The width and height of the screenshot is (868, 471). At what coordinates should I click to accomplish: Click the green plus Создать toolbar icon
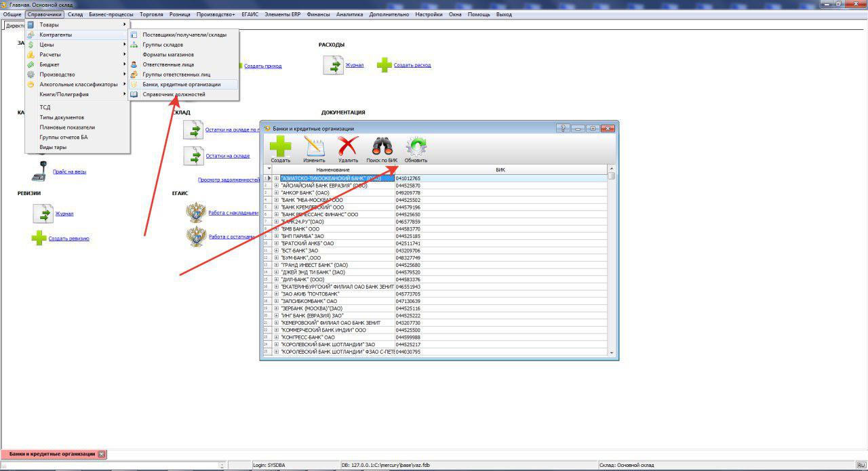click(x=280, y=147)
